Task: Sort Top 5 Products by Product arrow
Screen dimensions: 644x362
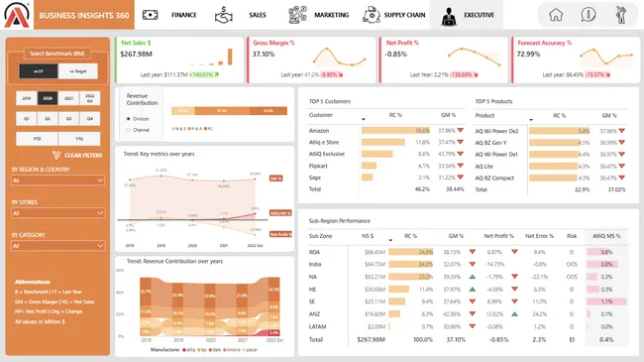Action: (531, 120)
